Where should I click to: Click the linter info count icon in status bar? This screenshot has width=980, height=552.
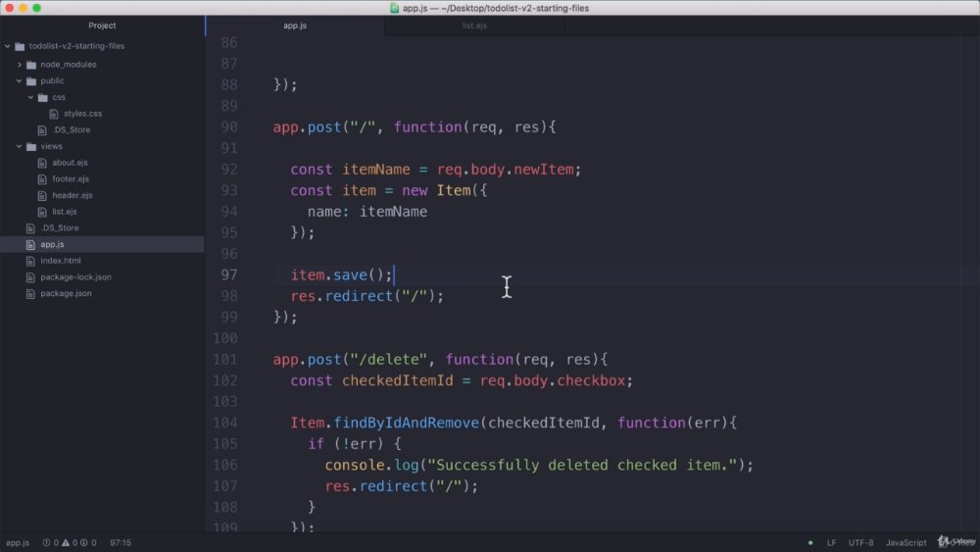click(x=83, y=542)
